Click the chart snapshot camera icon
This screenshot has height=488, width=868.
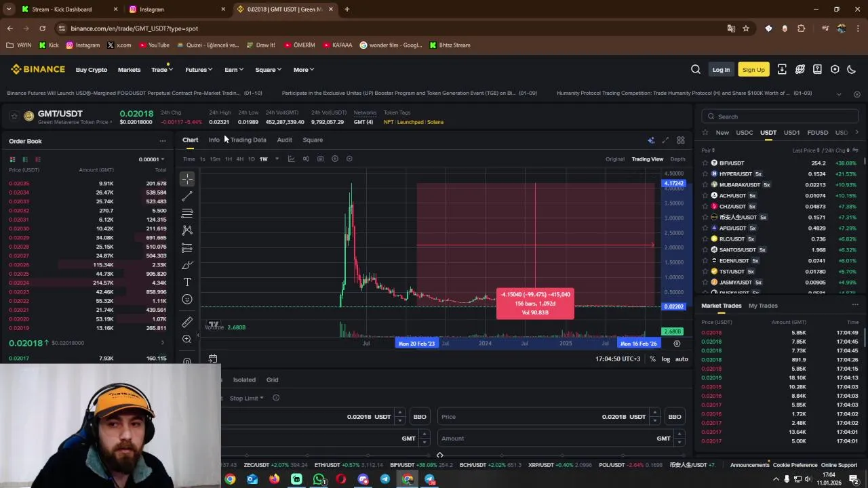point(320,159)
